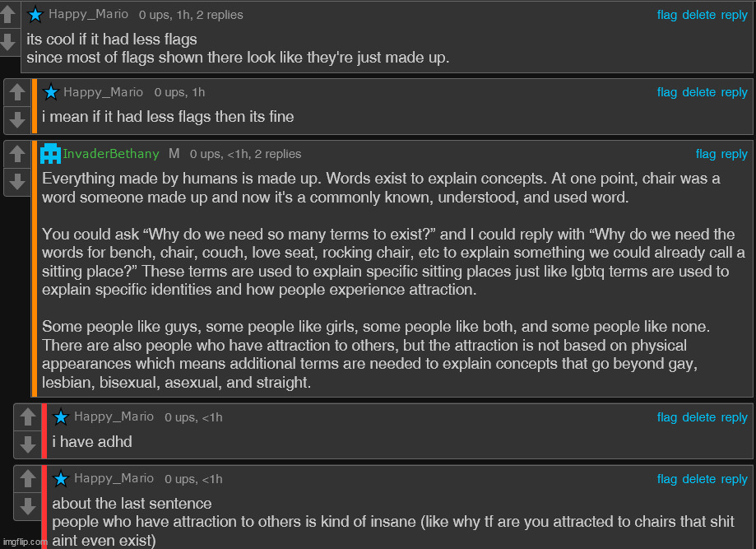
Task: Downvote the "its cool if it had less flags" comment
Action: click(x=9, y=41)
